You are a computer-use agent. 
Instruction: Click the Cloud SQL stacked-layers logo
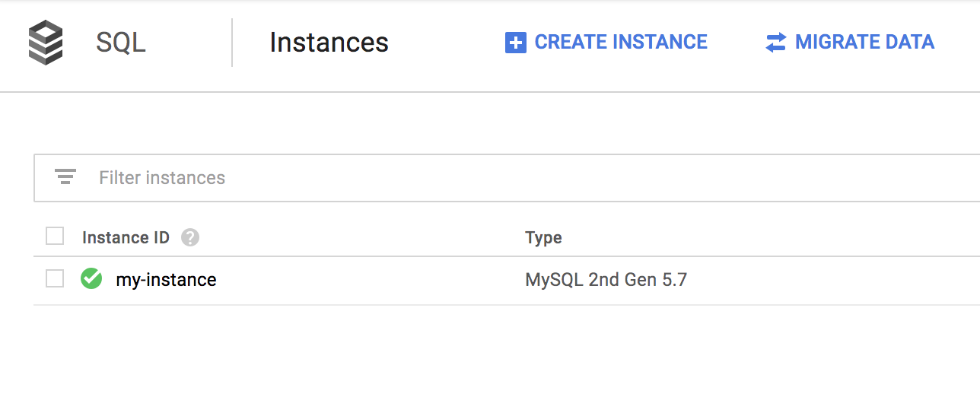point(45,43)
